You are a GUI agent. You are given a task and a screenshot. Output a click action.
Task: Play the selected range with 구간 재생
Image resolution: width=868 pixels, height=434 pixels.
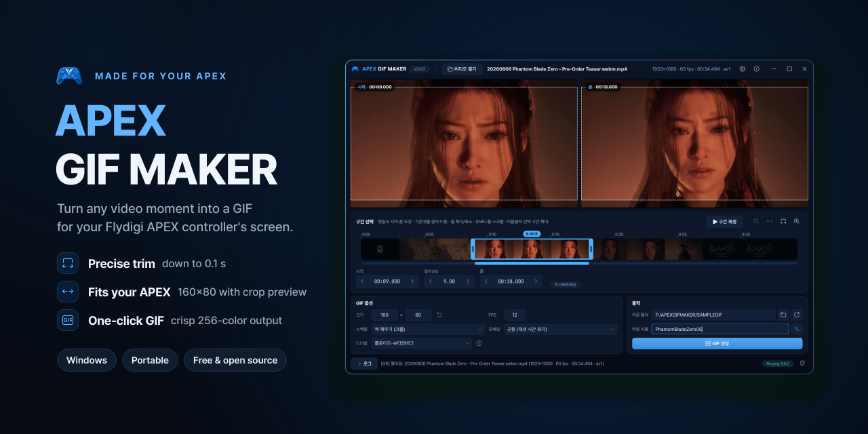pyautogui.click(x=724, y=222)
